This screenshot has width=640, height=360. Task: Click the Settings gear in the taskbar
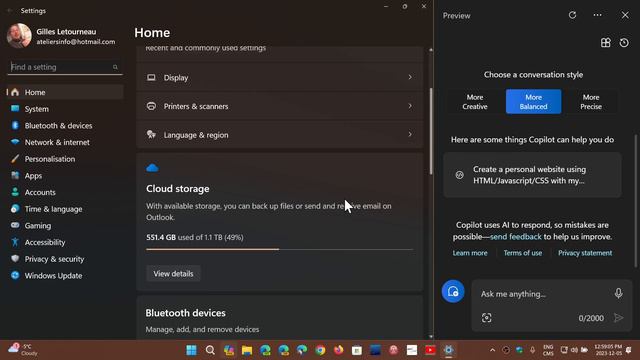pyautogui.click(x=449, y=350)
